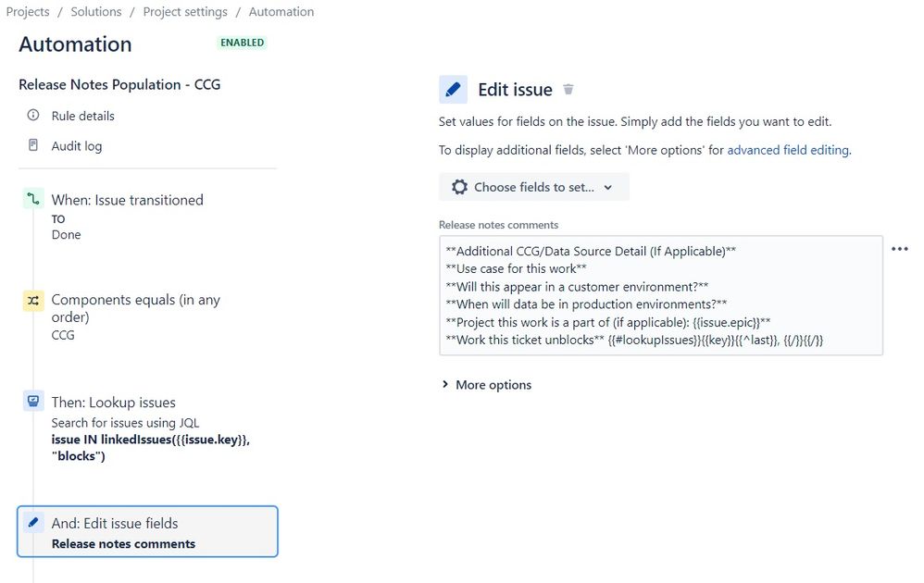Click the ellipsis beside Release notes comments field
Image resolution: width=924 pixels, height=583 pixels.
[x=899, y=248]
